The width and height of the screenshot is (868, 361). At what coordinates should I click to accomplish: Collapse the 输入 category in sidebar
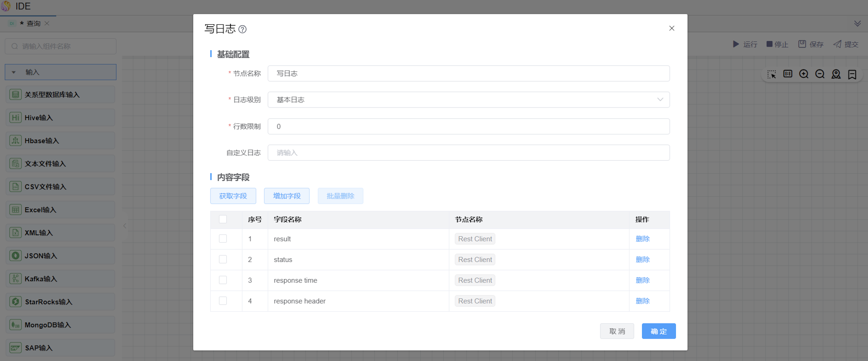pos(14,72)
